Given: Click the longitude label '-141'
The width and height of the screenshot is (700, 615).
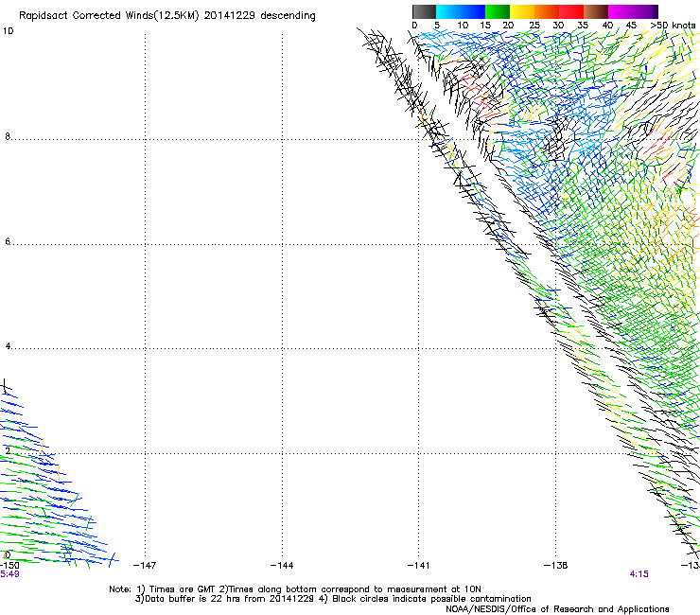Looking at the screenshot, I should click(x=418, y=566).
